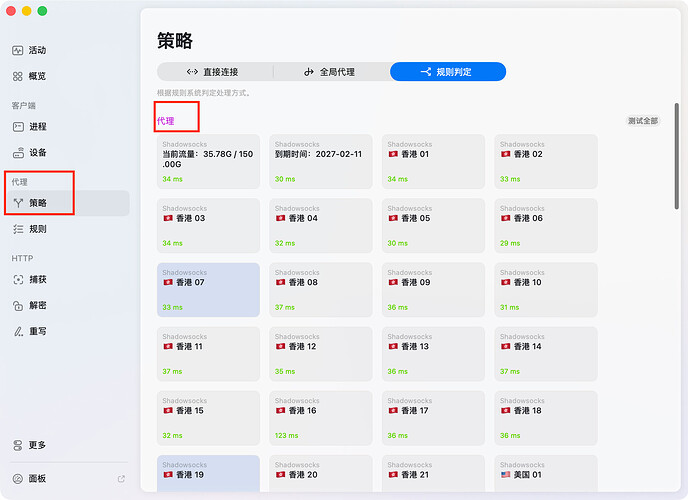Screen dimensions: 688x500
Task: Choose node 香港 18
Action: 546,418
